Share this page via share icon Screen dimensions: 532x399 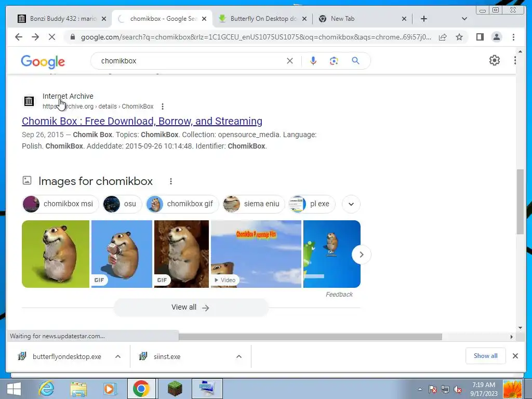(443, 37)
